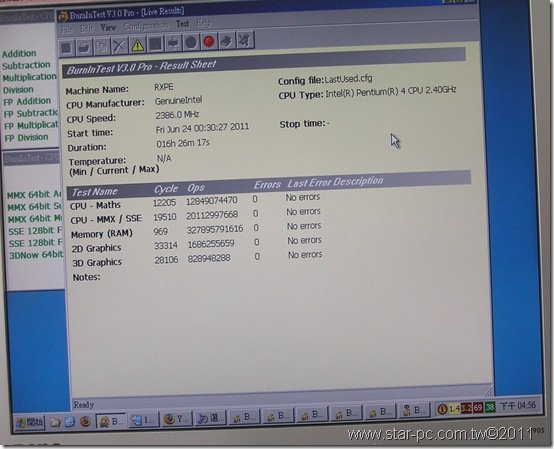This screenshot has height=449, width=554.
Task: Click the Windows Start button
Action: point(30,422)
